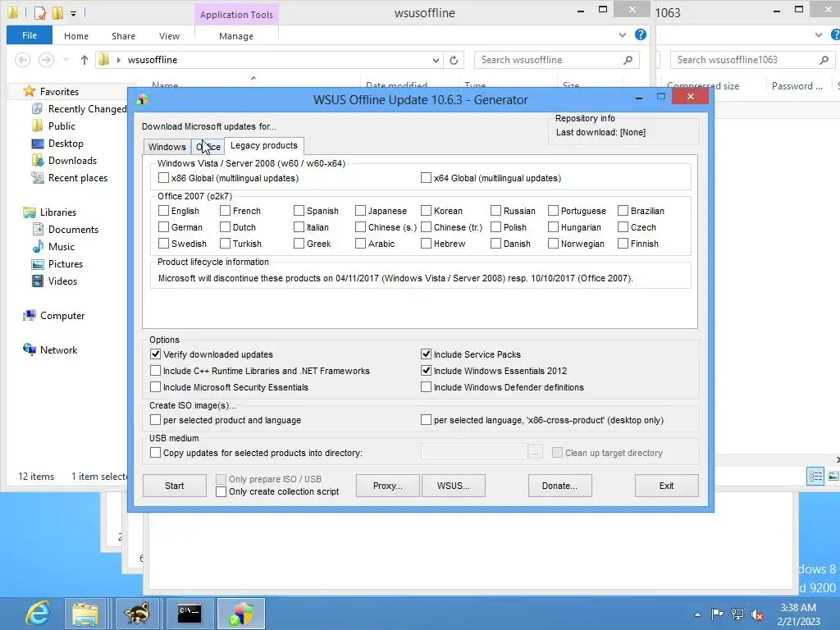Check English under Office 2007

pyautogui.click(x=163, y=211)
